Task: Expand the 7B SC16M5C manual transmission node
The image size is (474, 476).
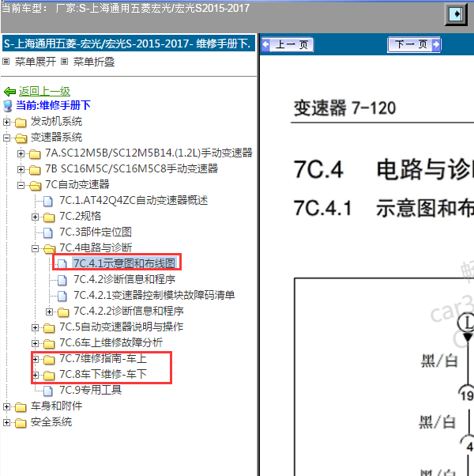Action: pyautogui.click(x=21, y=169)
